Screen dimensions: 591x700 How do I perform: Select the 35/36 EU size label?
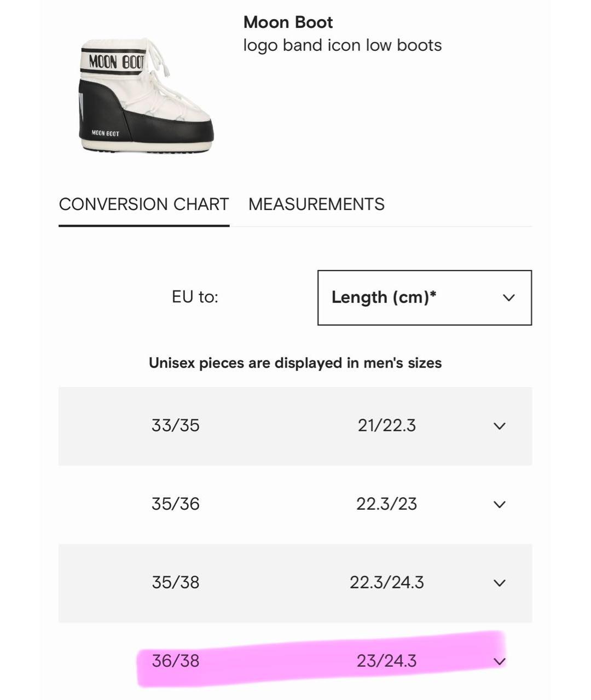(175, 504)
